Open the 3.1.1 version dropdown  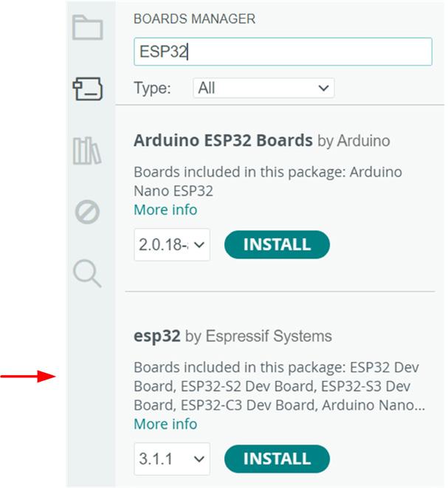point(172,458)
